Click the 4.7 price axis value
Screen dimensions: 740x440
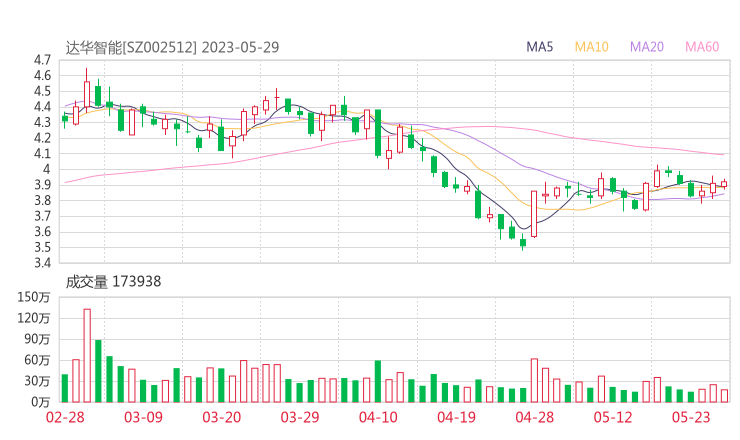coord(42,60)
